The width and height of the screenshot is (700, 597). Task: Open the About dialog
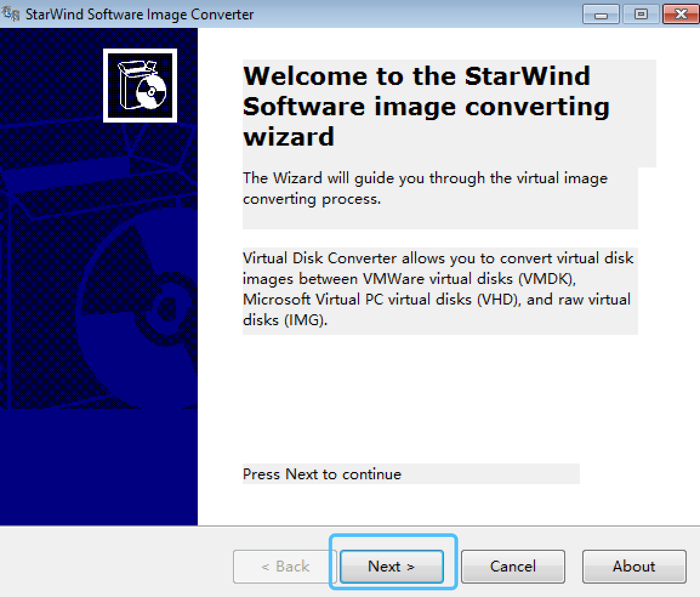[x=634, y=566]
